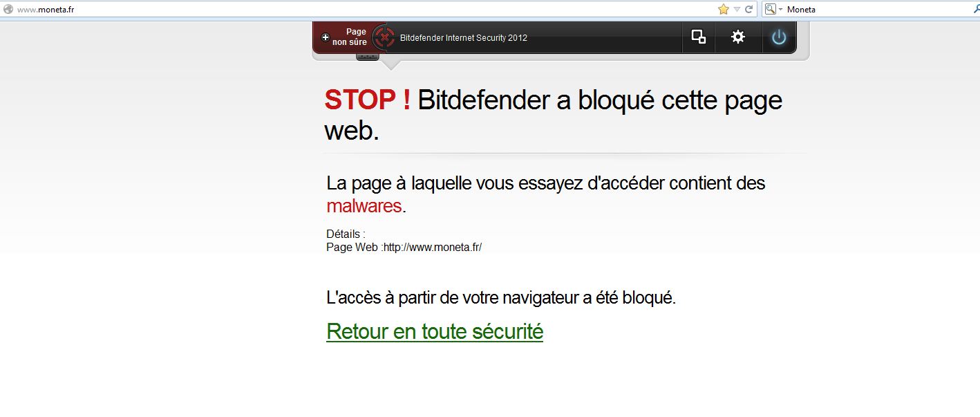Image resolution: width=980 pixels, height=417 pixels.
Task: Click the red 'malwares' text
Action: click(364, 205)
